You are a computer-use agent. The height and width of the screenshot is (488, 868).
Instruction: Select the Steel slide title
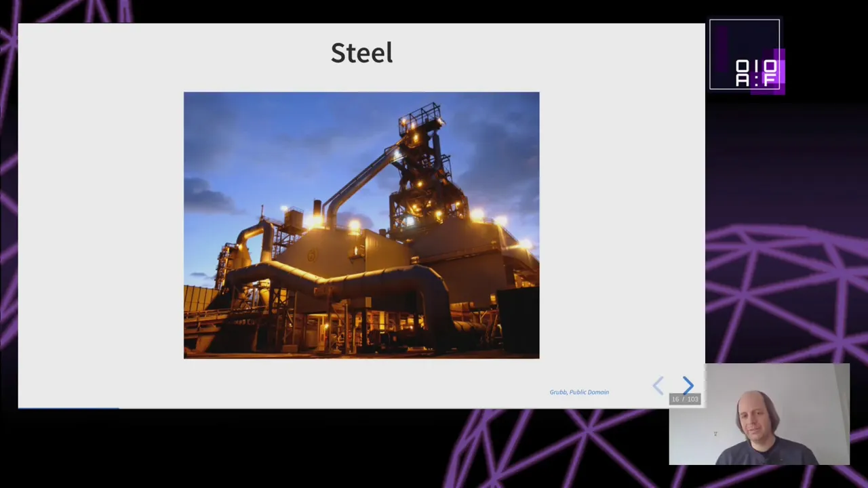(361, 53)
